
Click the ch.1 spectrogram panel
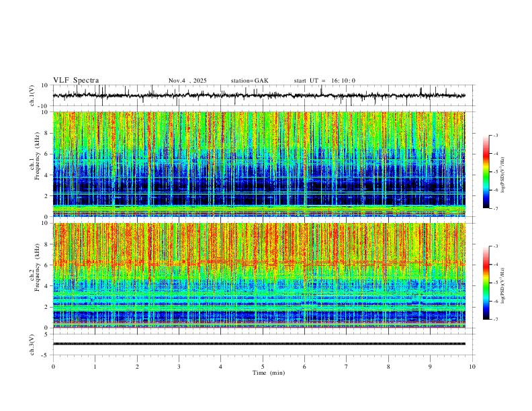pyautogui.click(x=259, y=164)
